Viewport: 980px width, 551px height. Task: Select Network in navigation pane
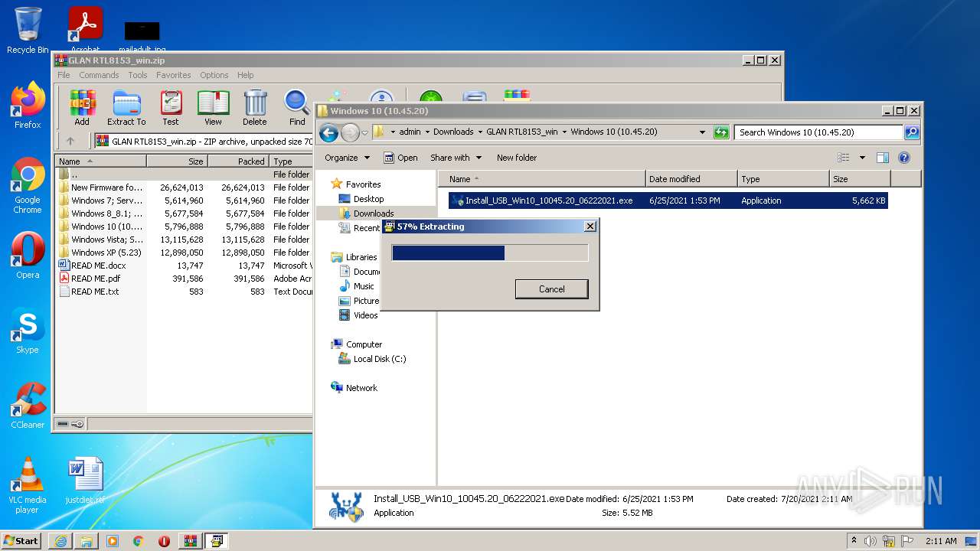point(361,388)
